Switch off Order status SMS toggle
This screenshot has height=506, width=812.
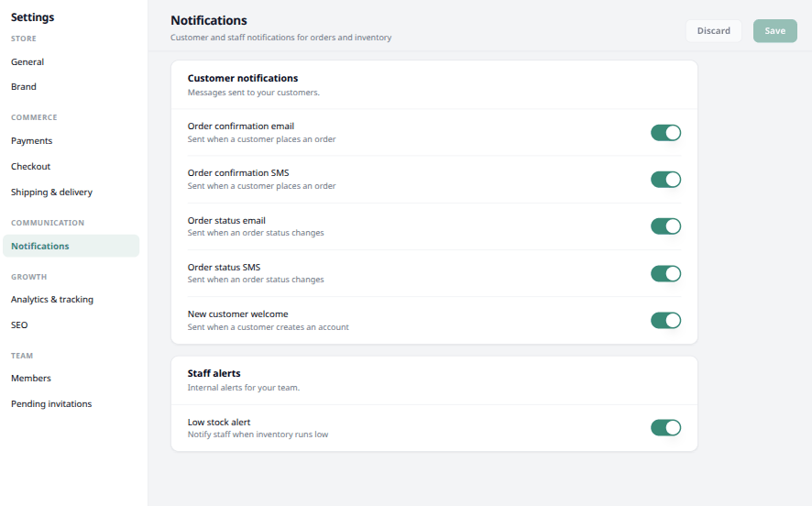(665, 273)
